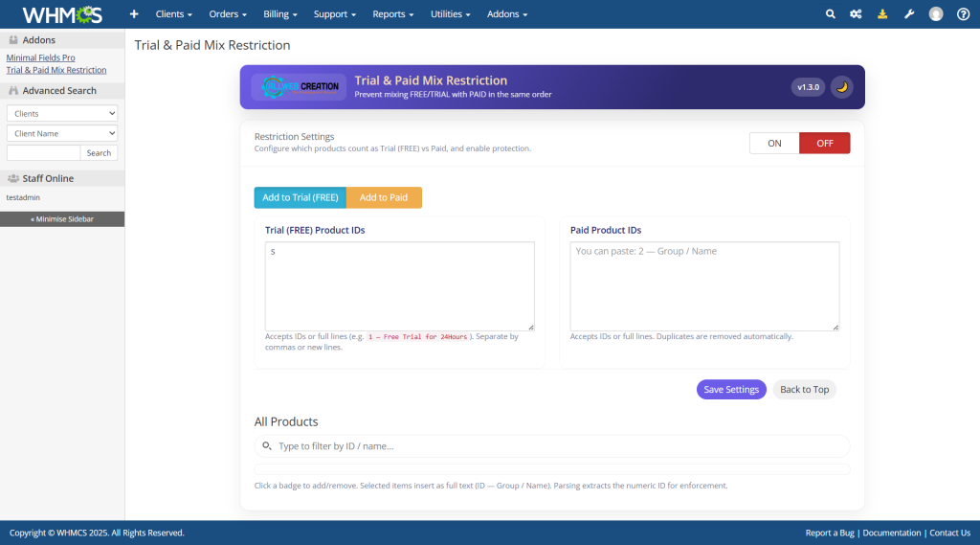Switch restriction to OFF
The image size is (980, 545).
click(x=824, y=143)
